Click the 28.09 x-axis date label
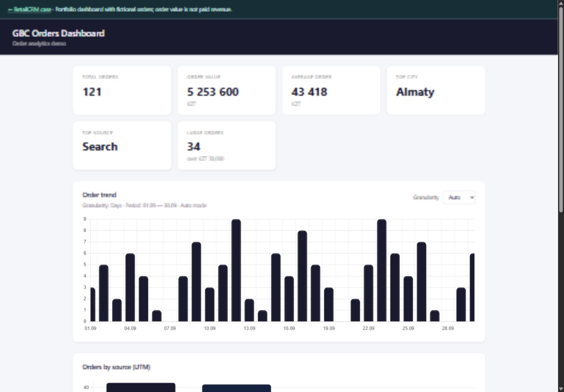The height and width of the screenshot is (392, 564). click(448, 328)
